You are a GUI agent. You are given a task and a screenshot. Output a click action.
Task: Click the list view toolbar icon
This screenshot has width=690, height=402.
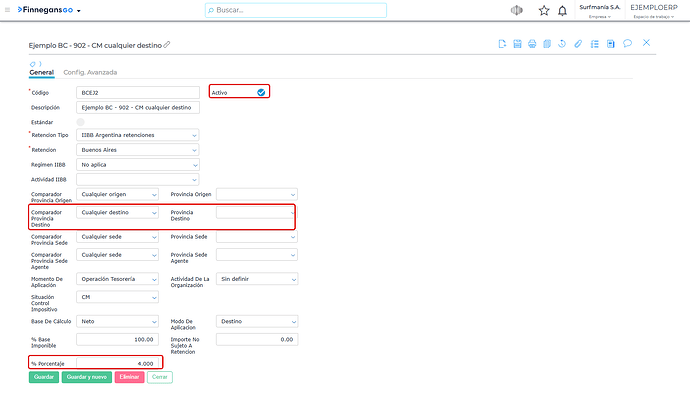pyautogui.click(x=595, y=44)
